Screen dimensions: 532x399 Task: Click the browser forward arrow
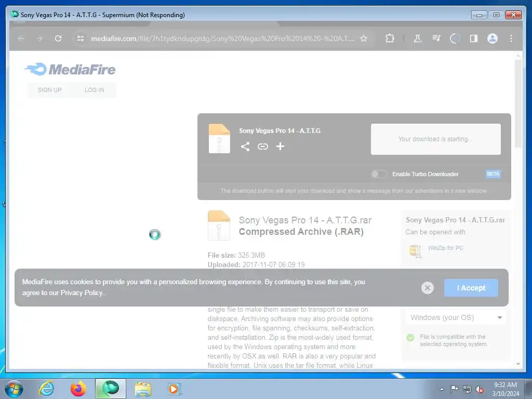(39, 38)
